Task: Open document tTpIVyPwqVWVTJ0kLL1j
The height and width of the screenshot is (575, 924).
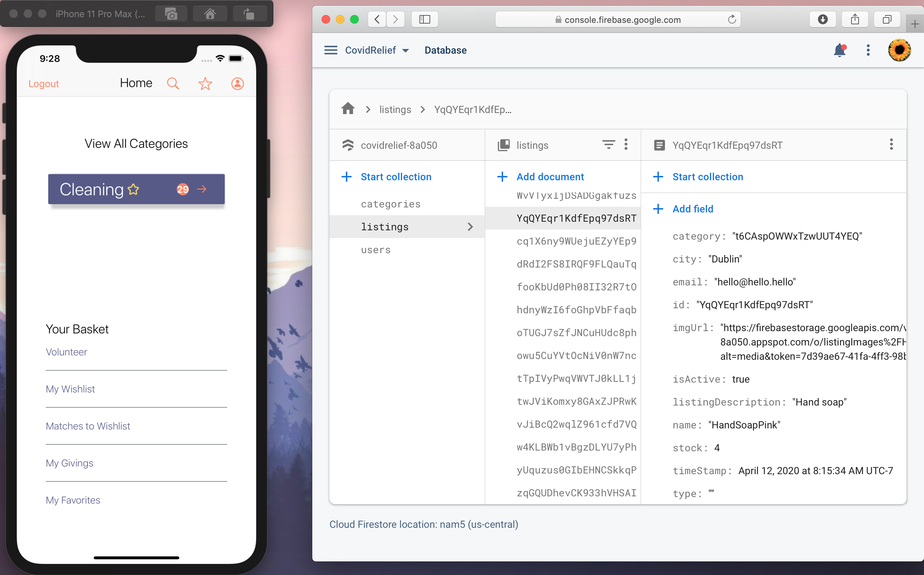Action: click(x=576, y=378)
